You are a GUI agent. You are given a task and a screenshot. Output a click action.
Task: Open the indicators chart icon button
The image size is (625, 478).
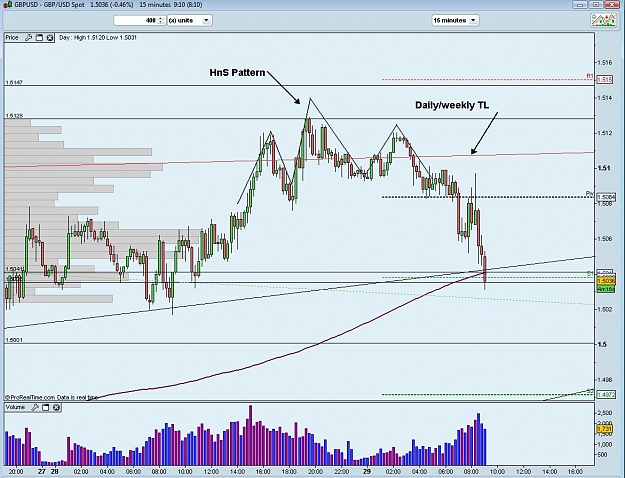603,20
